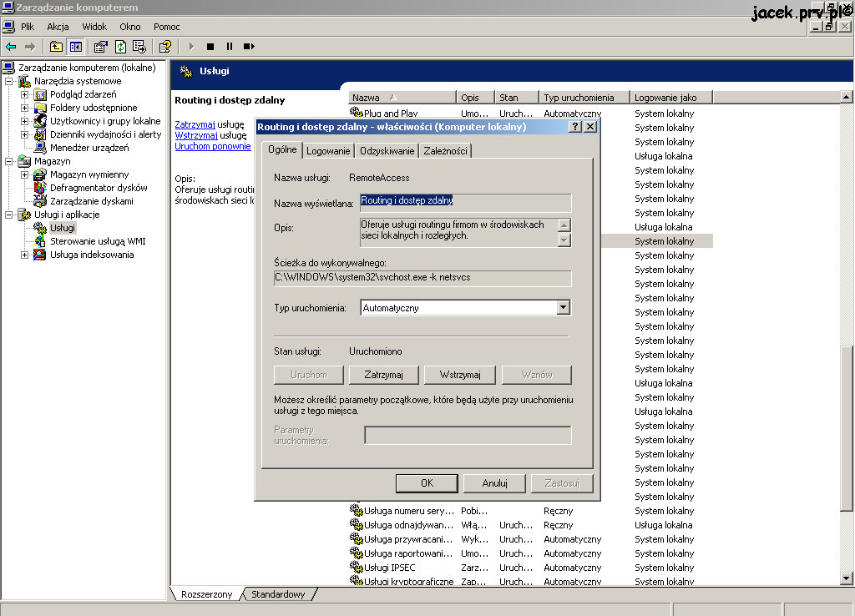
Task: Collapse the Narzędzia systemowe tree node
Action: coord(8,81)
